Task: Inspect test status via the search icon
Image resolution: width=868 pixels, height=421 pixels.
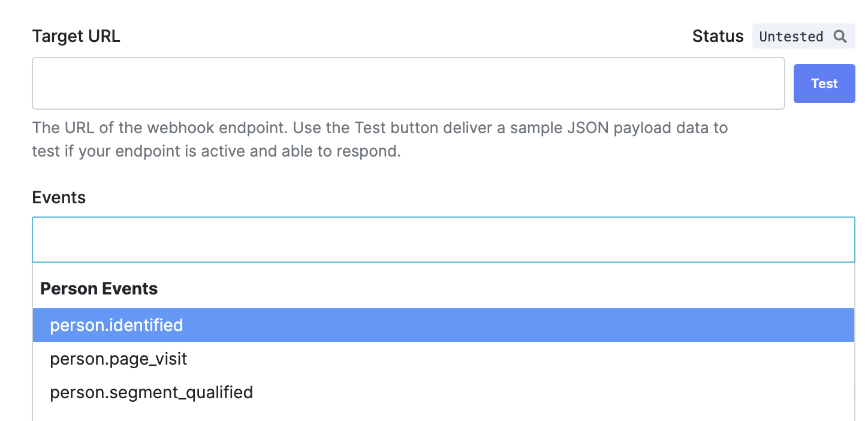Action: pyautogui.click(x=840, y=37)
